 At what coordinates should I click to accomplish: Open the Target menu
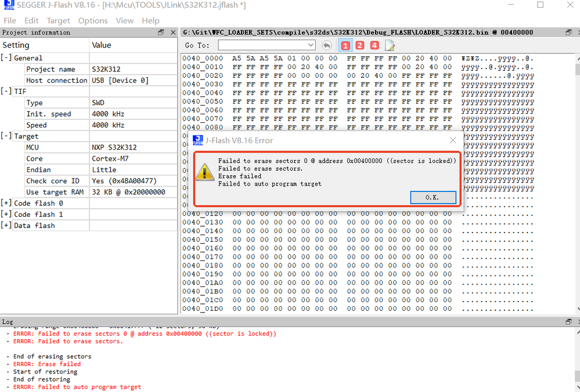tap(59, 21)
